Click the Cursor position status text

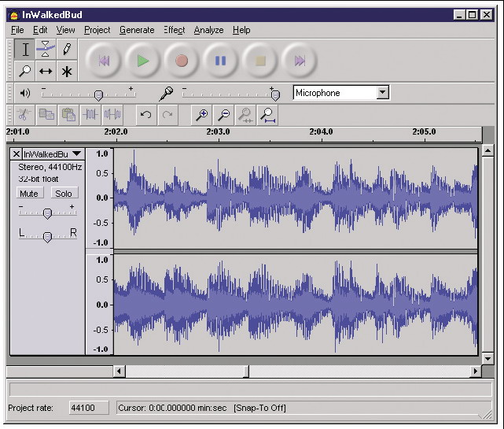click(x=172, y=408)
